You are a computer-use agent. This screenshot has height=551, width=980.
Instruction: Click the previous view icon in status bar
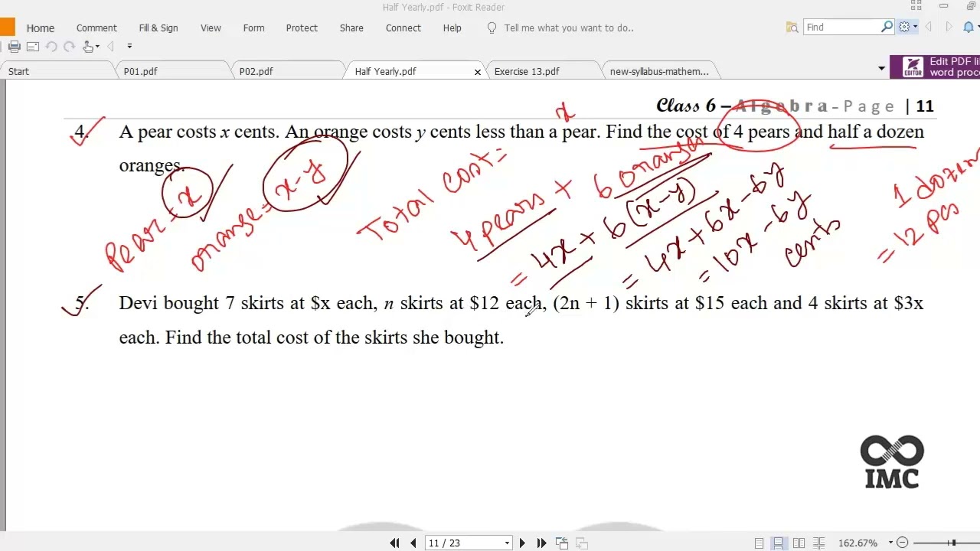(x=561, y=543)
